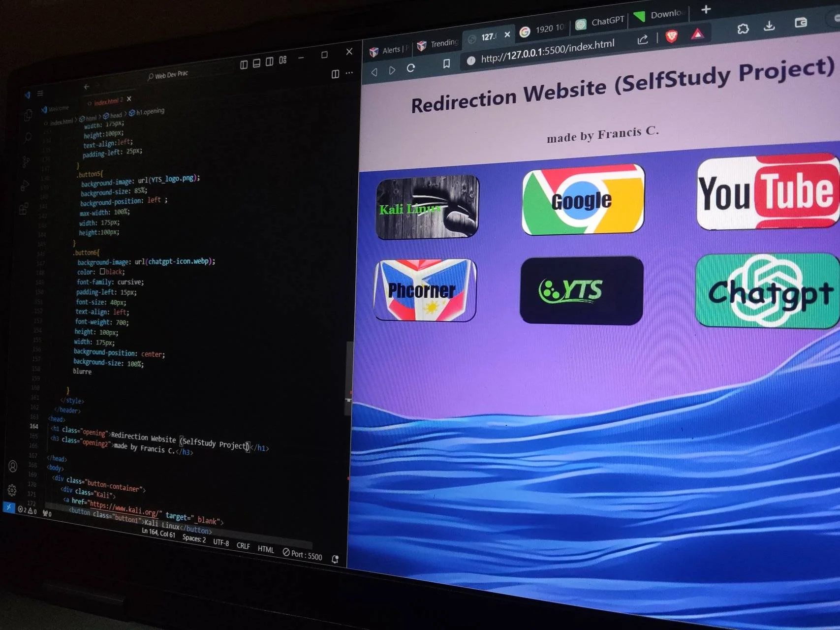This screenshot has height=630, width=840.
Task: Switch to the ChatGPT browser tab
Action: coord(600,22)
